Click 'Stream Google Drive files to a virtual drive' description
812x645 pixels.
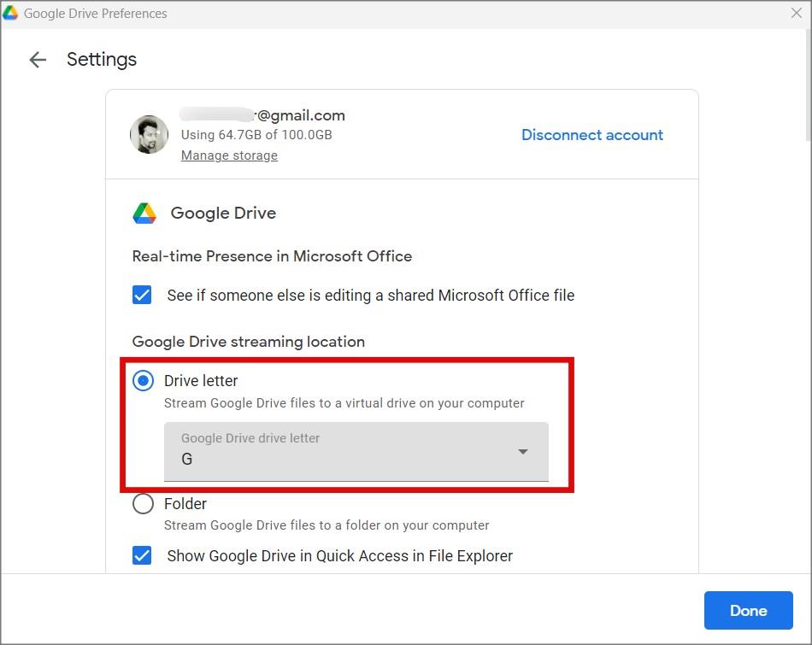point(344,403)
